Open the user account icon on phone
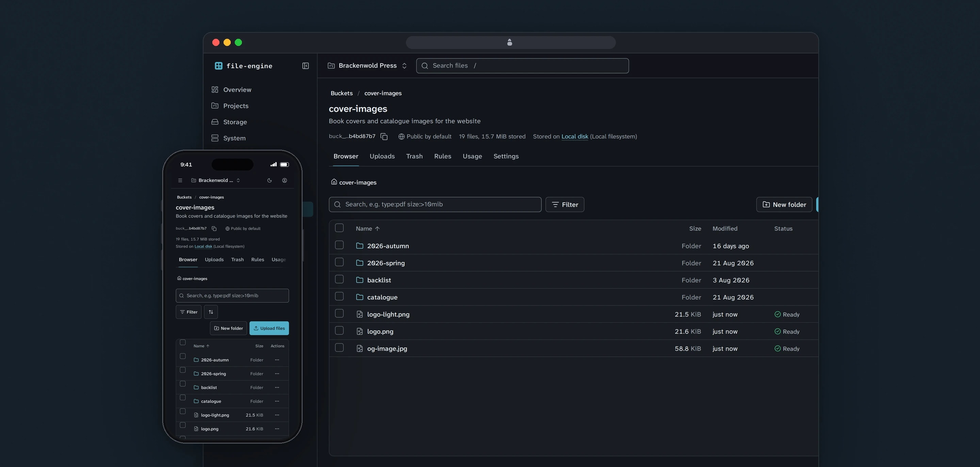The height and width of the screenshot is (467, 980). [x=284, y=180]
